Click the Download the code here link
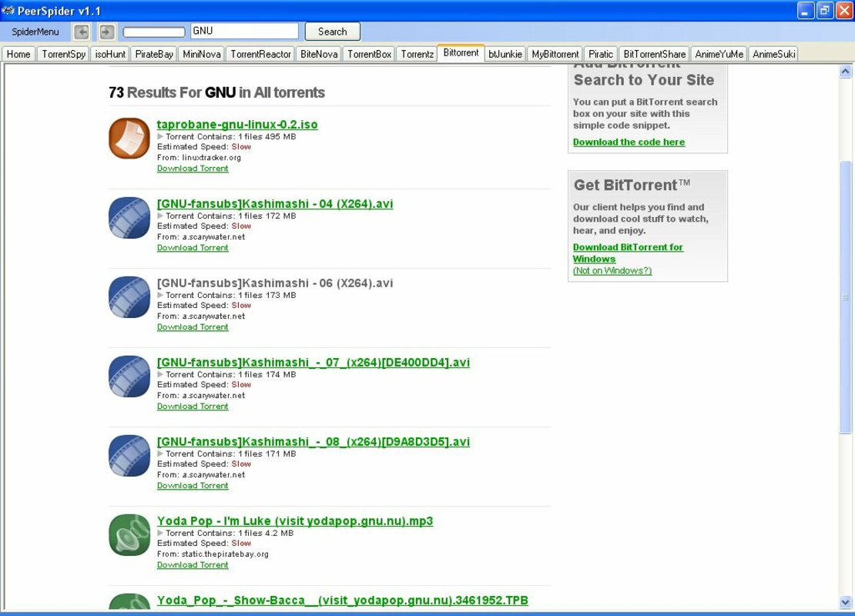Screen dimensions: 855x616 629,142
